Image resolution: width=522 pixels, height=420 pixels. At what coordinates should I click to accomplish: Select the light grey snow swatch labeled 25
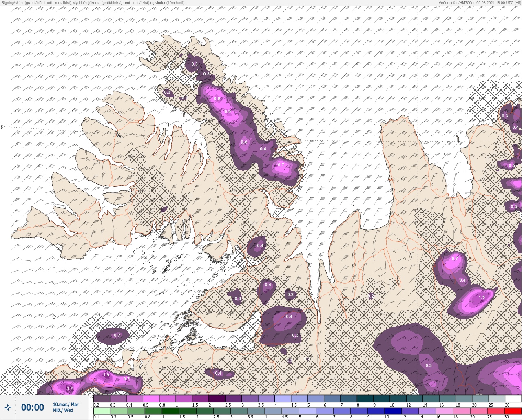tap(497, 398)
